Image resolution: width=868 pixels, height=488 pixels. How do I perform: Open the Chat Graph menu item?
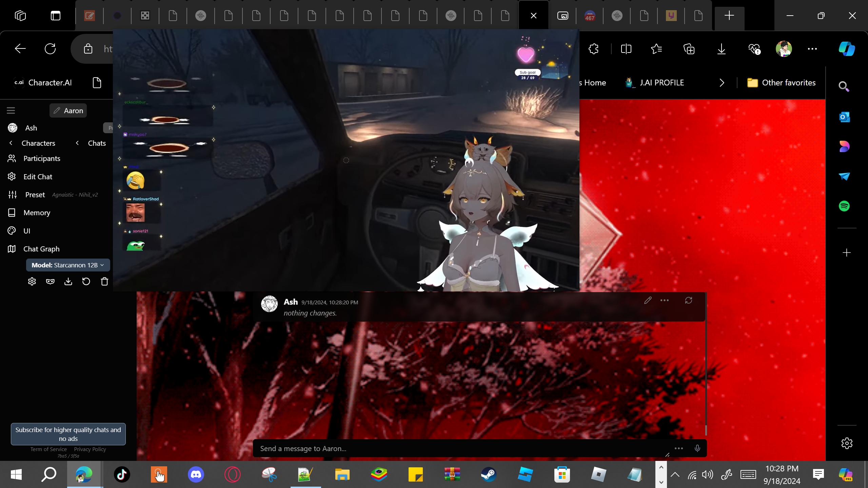tap(41, 249)
